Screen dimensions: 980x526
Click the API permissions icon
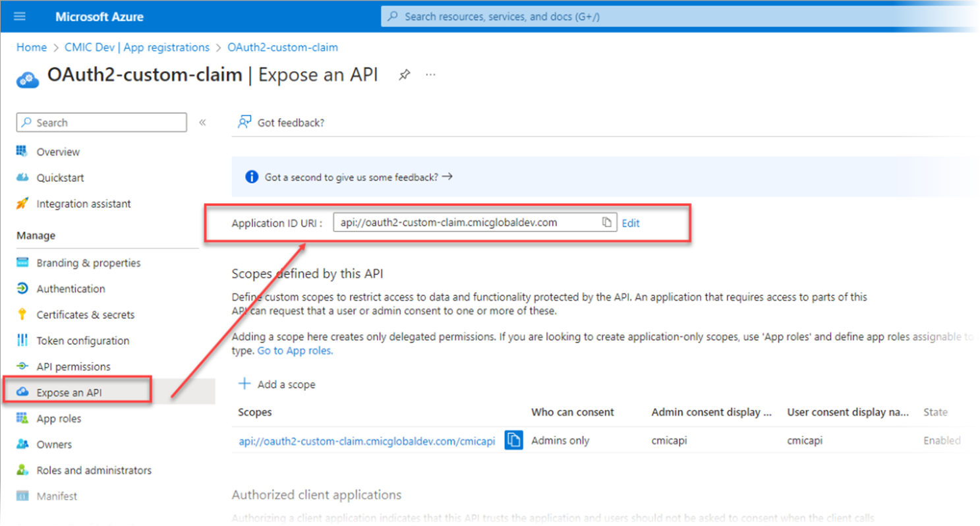coord(23,366)
